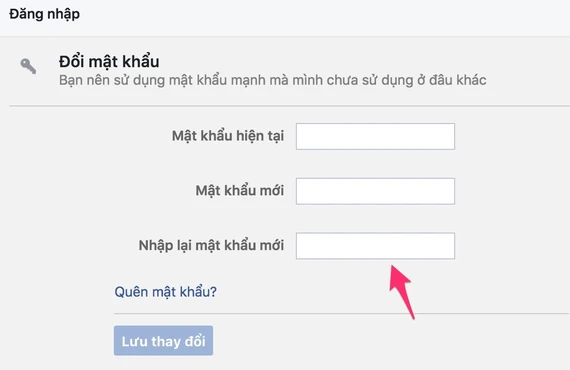Click the word Bạn starting the description
This screenshot has width=570, height=370.
click(70, 80)
